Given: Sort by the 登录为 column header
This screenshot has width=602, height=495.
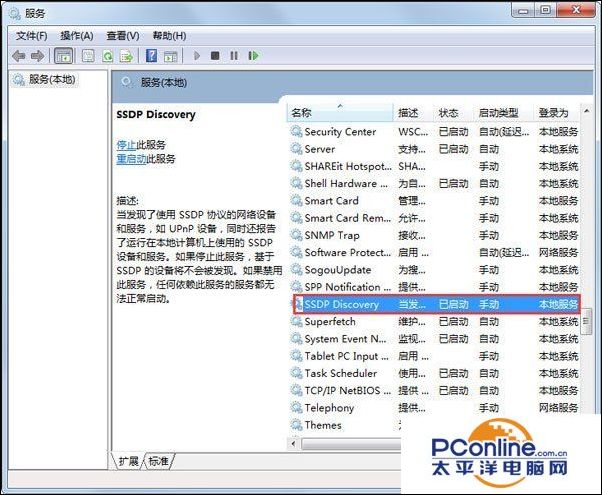Looking at the screenshot, I should [x=557, y=113].
